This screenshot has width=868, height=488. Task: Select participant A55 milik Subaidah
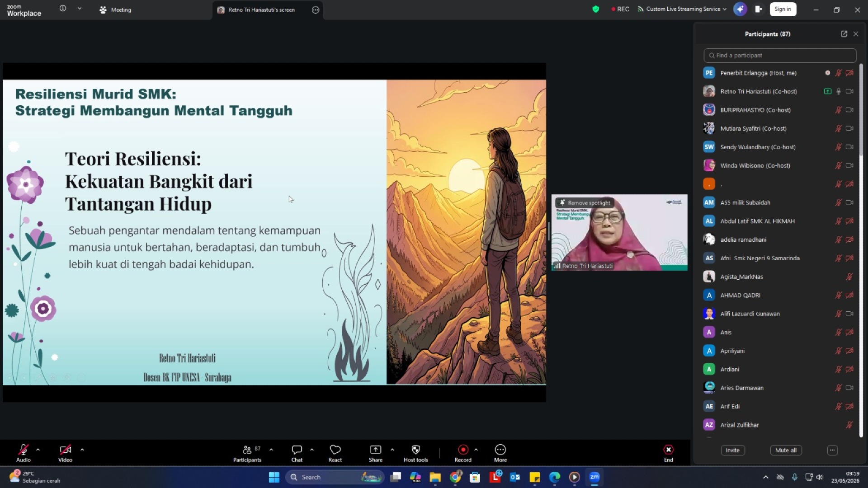(779, 202)
